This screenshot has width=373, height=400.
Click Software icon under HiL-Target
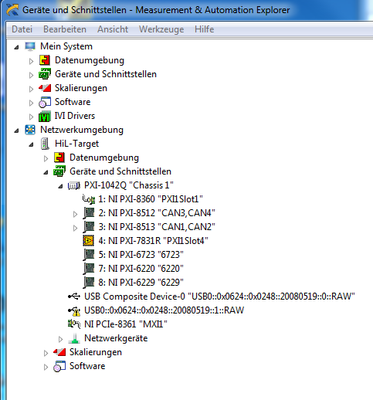pos(59,366)
